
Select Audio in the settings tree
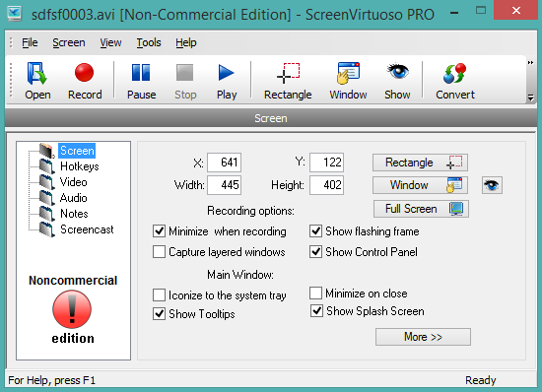73,198
